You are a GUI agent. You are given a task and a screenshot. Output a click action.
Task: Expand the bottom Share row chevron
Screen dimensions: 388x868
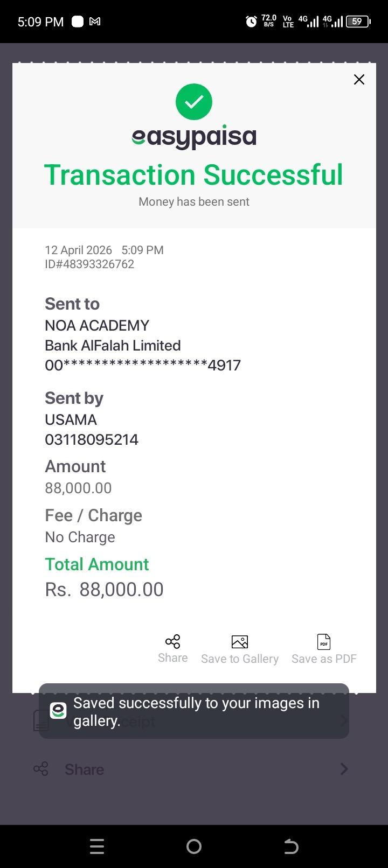point(344,769)
